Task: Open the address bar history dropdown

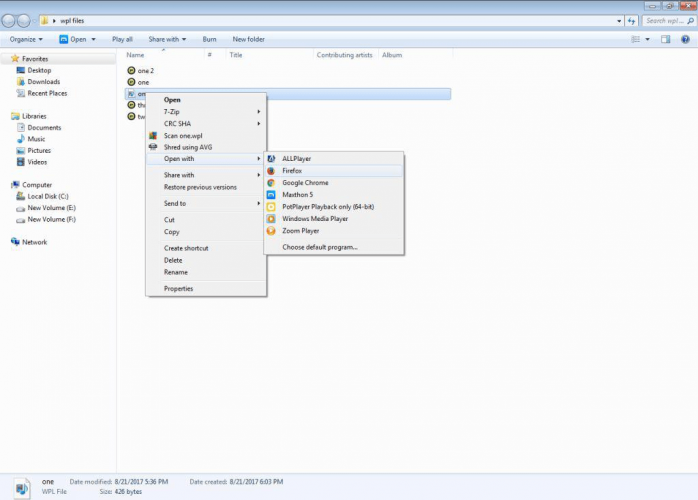Action: click(x=619, y=20)
